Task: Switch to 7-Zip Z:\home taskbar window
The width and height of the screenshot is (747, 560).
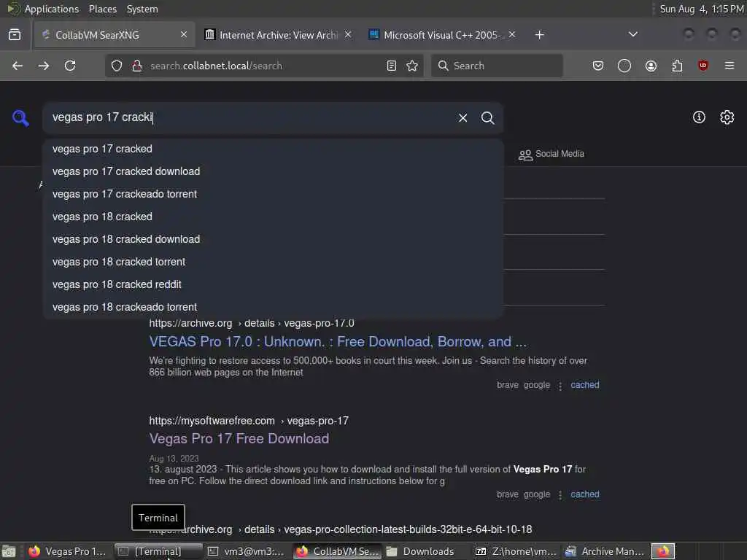Action: tap(516, 551)
